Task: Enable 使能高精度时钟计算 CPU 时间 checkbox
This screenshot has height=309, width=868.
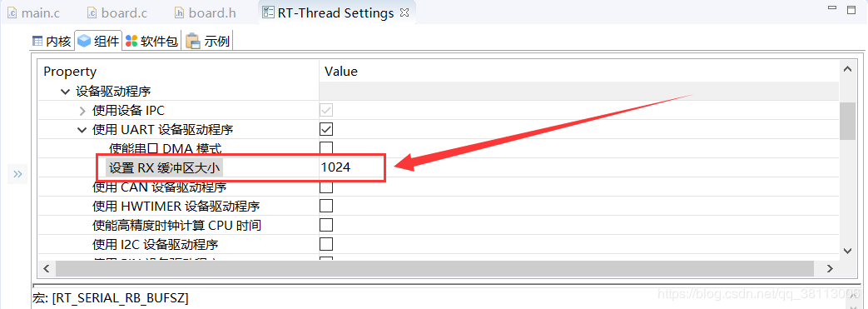Action: click(x=326, y=225)
